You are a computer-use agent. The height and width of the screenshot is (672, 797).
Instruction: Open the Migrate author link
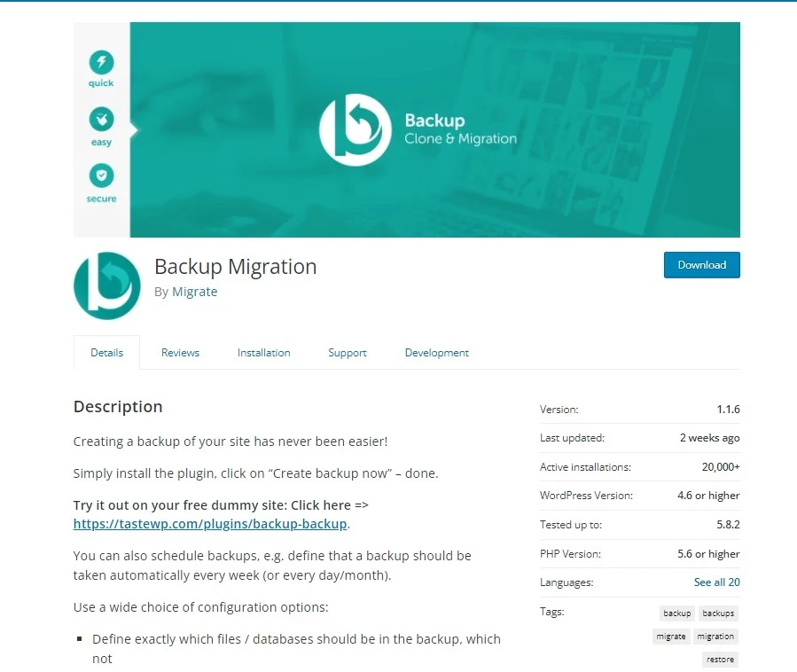pyautogui.click(x=194, y=292)
